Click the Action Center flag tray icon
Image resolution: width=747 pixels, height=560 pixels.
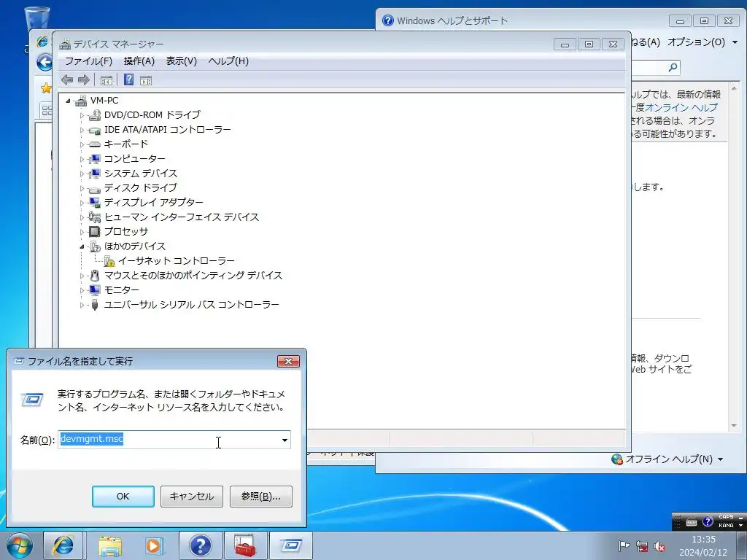tap(624, 546)
